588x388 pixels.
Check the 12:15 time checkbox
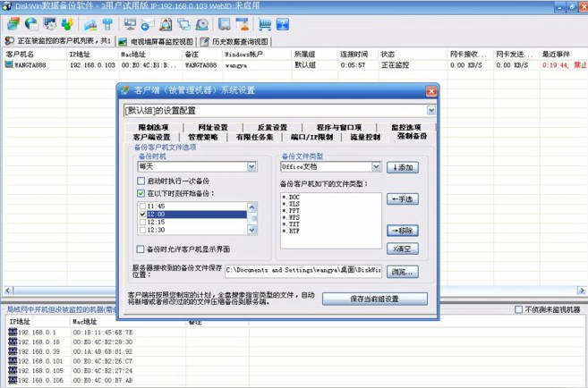click(142, 222)
